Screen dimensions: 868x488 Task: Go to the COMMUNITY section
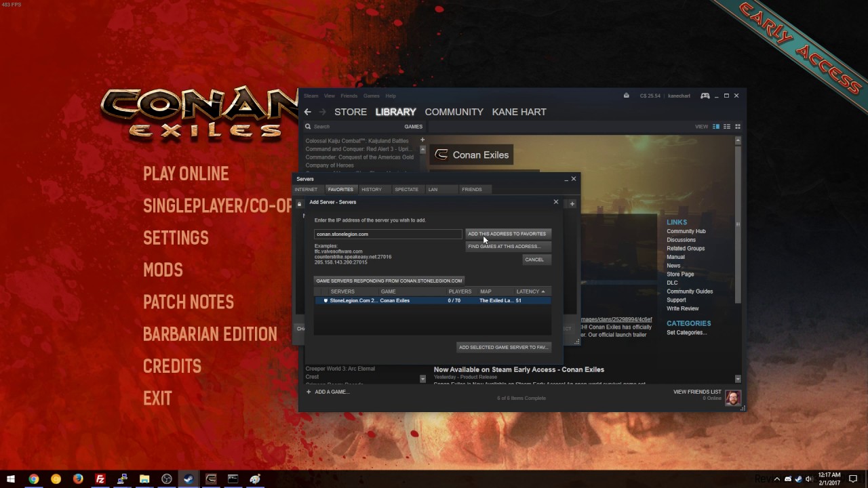(x=454, y=112)
